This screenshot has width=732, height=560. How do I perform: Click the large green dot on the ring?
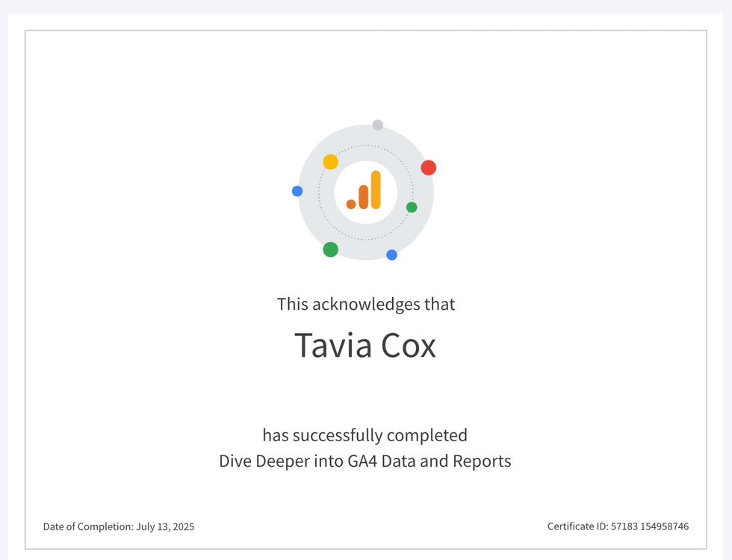[330, 249]
